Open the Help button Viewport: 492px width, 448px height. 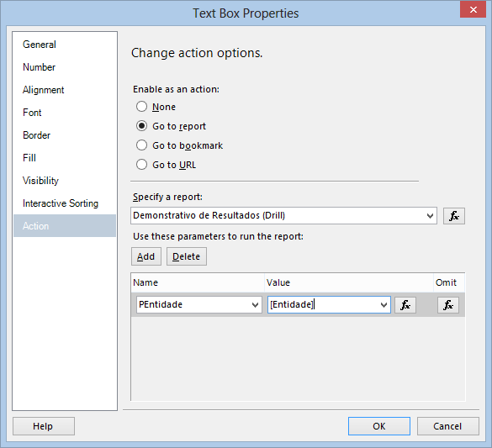[x=44, y=426]
